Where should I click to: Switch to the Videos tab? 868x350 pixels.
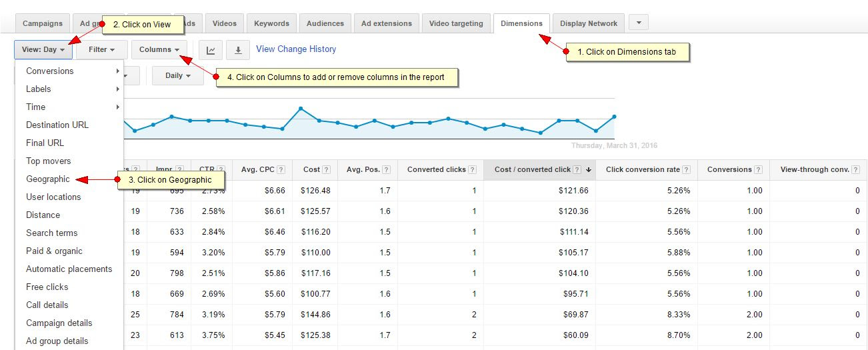pos(225,23)
